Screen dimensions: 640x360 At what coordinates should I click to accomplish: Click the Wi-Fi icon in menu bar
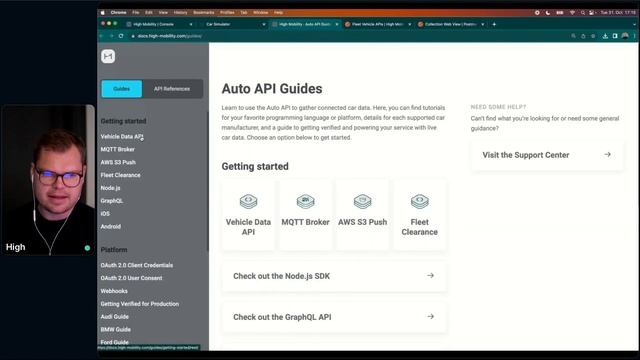(572, 13)
